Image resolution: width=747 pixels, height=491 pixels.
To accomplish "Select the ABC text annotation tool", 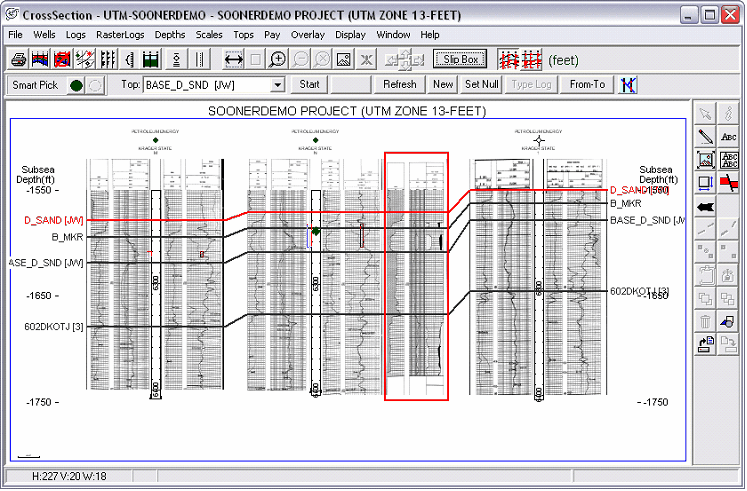I will click(x=729, y=136).
